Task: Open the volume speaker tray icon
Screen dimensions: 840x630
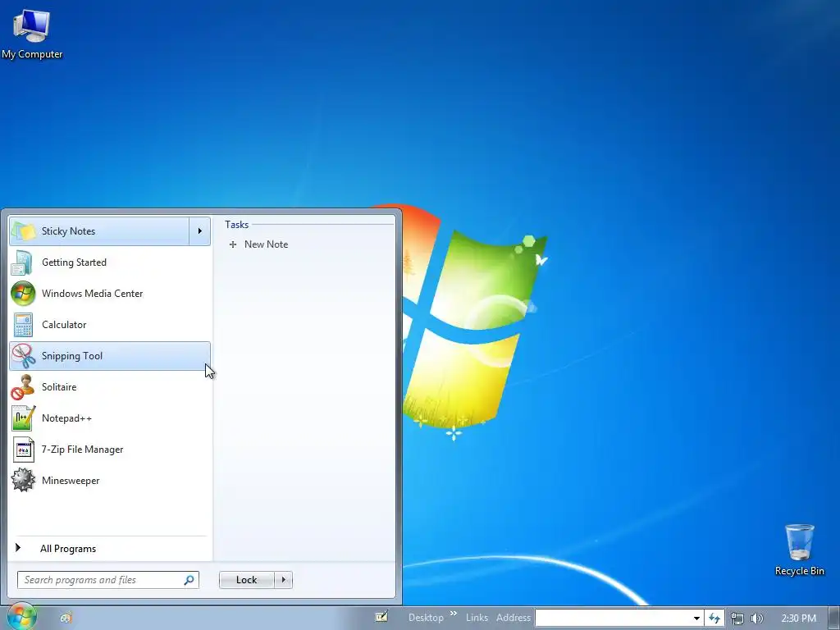Action: 757,619
